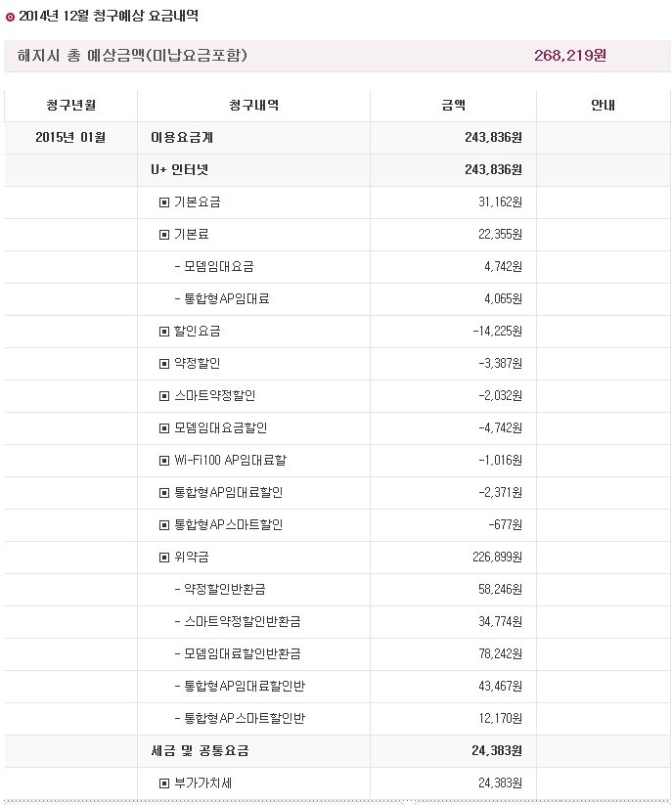Click the square icon next to 부가가치세

[164, 783]
